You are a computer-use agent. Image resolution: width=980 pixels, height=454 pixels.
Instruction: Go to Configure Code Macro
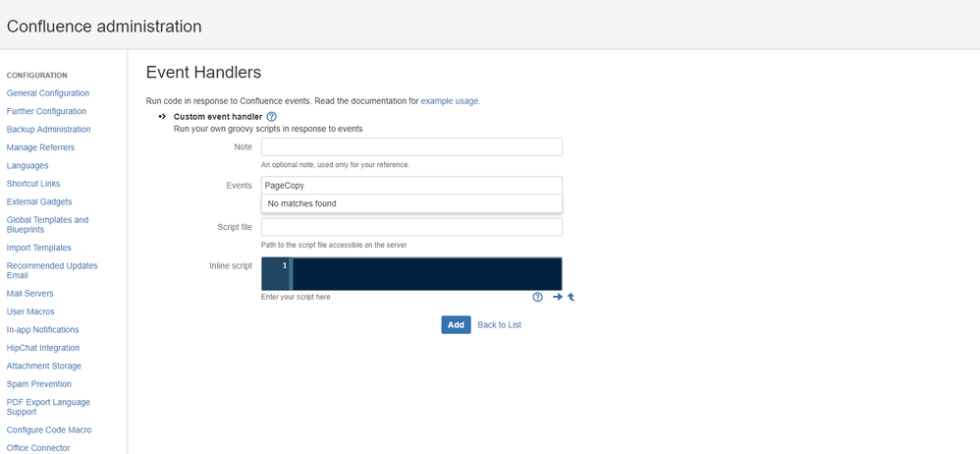tap(49, 430)
